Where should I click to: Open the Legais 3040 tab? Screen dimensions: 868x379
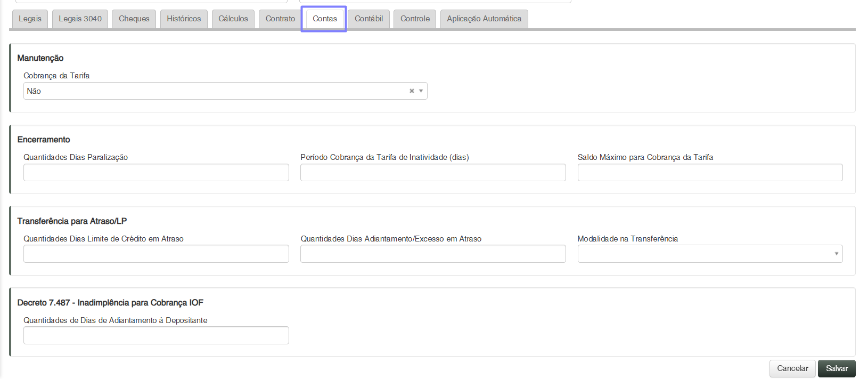[x=80, y=19]
